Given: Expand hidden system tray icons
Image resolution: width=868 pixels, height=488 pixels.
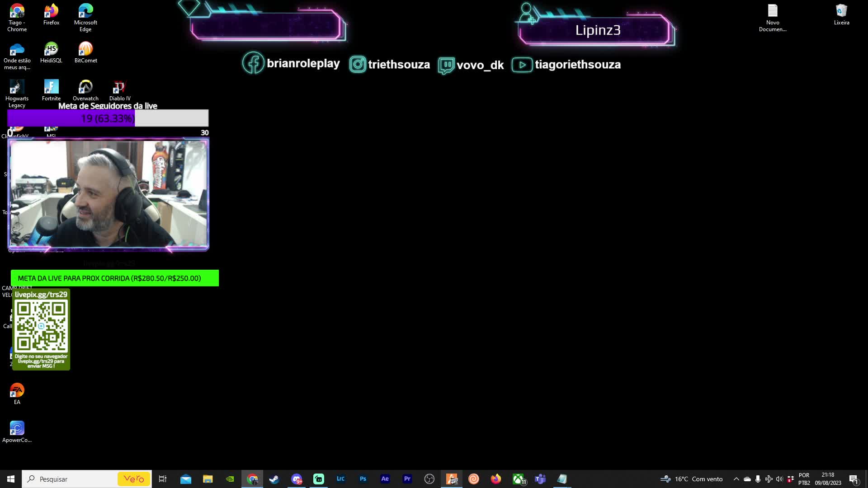Looking at the screenshot, I should (736, 479).
